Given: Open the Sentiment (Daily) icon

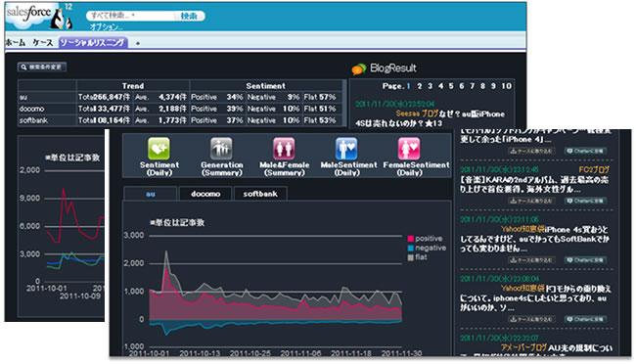Looking at the screenshot, I should [159, 149].
